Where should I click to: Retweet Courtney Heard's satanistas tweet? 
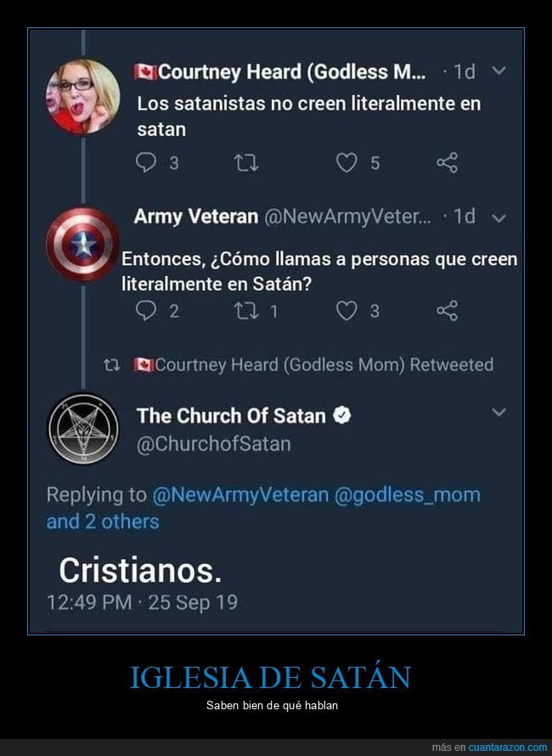point(246,162)
